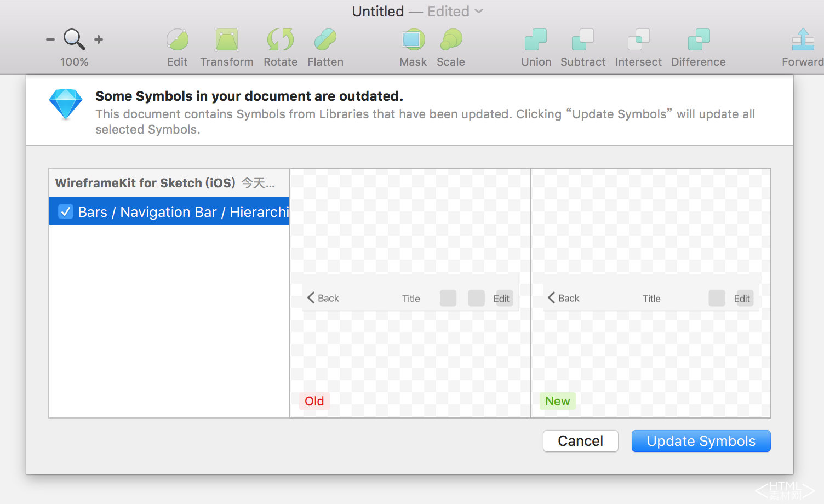Image resolution: width=824 pixels, height=504 pixels.
Task: Zoom out with the minus button
Action: click(x=50, y=39)
